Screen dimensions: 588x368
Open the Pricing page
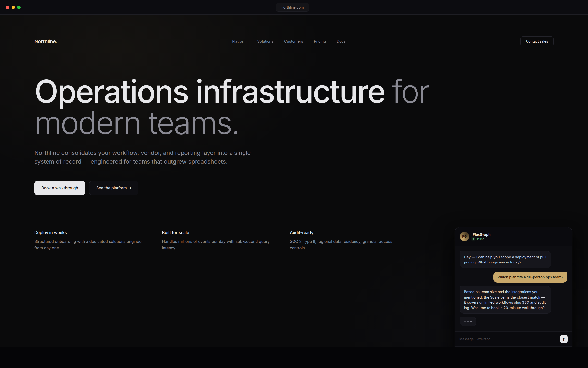coord(319,41)
